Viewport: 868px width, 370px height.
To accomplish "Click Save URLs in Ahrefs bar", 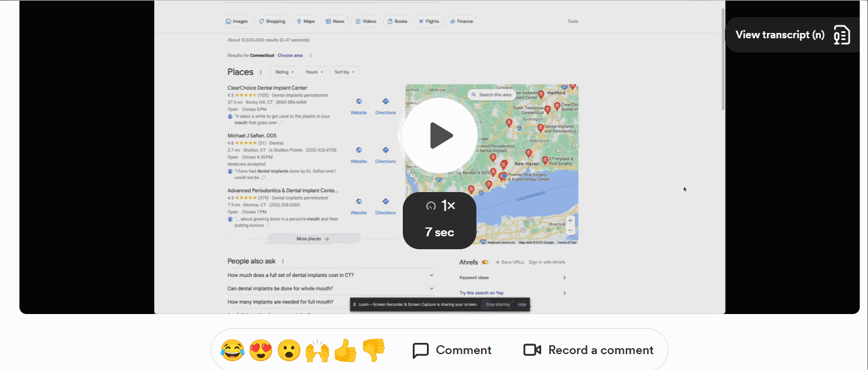I will coord(509,262).
